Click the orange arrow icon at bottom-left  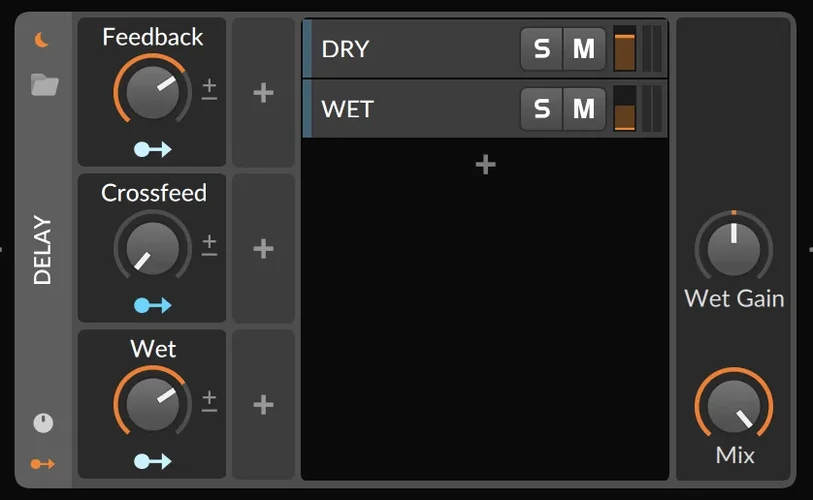click(x=43, y=464)
